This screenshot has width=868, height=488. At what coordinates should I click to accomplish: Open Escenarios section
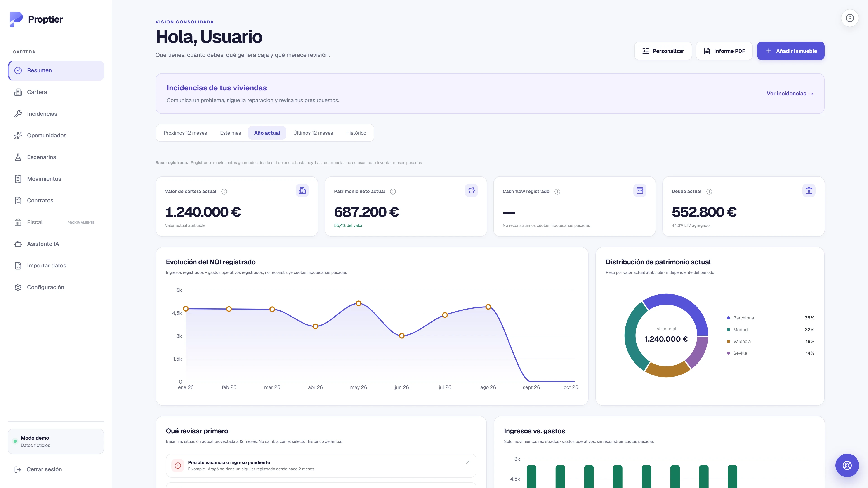pos(56,157)
